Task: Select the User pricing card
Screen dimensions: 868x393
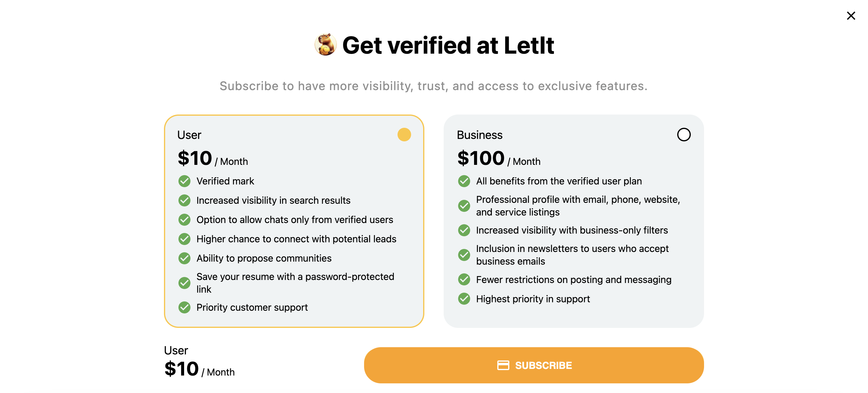Action: click(294, 221)
